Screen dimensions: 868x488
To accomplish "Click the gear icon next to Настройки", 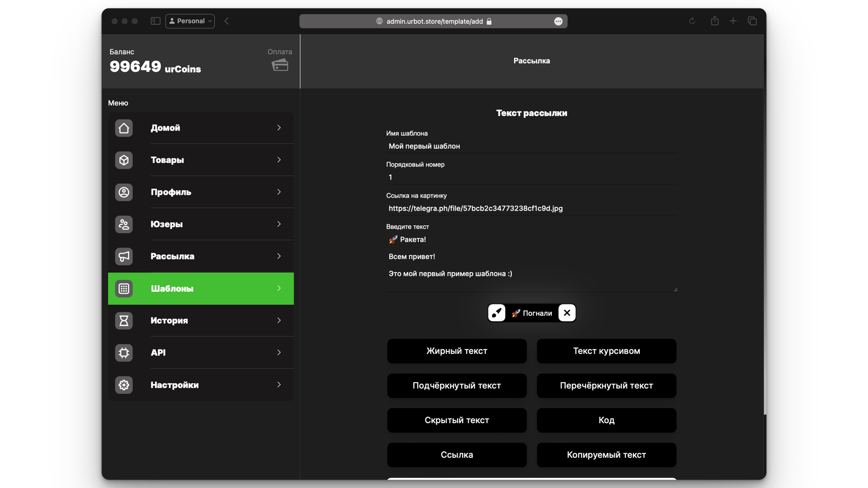I will tap(124, 385).
